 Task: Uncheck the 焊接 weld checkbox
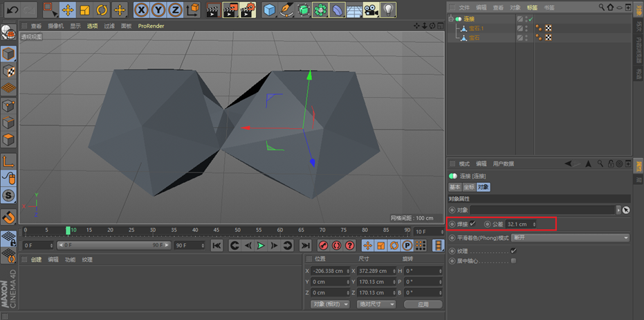pyautogui.click(x=472, y=224)
